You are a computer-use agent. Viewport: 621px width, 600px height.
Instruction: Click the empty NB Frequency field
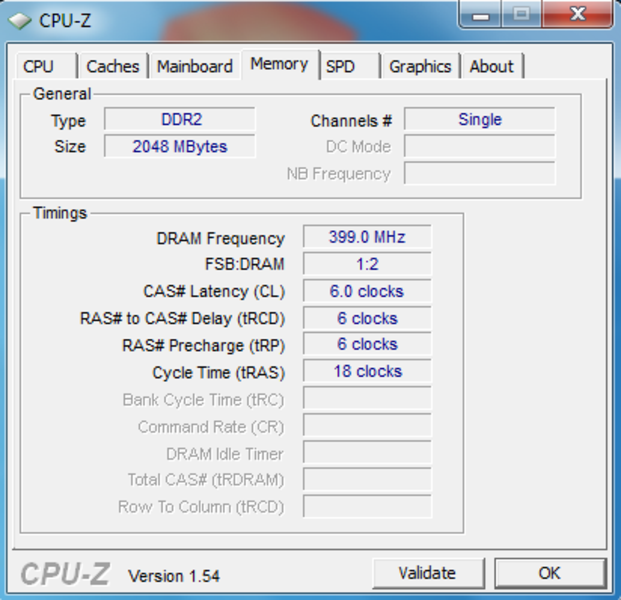[x=480, y=173]
